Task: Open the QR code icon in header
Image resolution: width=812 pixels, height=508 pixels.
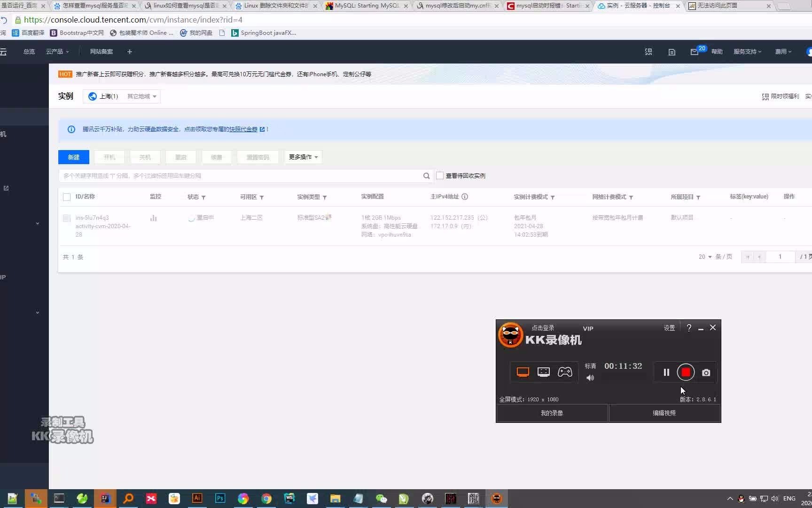Action: coord(648,52)
